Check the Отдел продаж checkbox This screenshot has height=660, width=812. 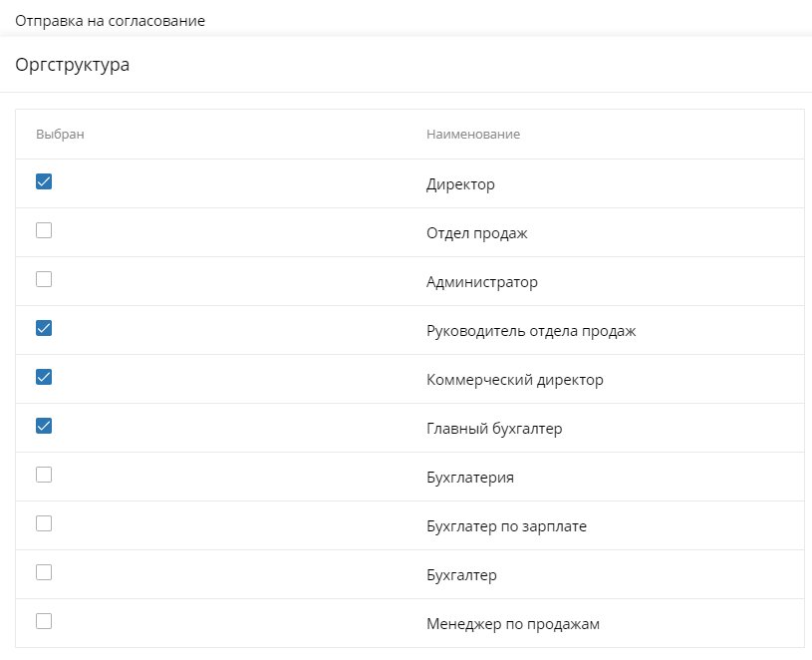44,230
